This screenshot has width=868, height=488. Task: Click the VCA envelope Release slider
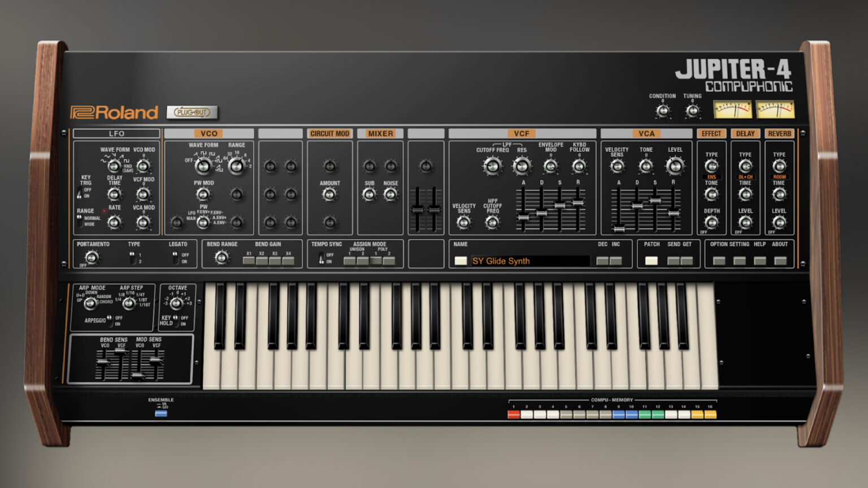(x=673, y=213)
